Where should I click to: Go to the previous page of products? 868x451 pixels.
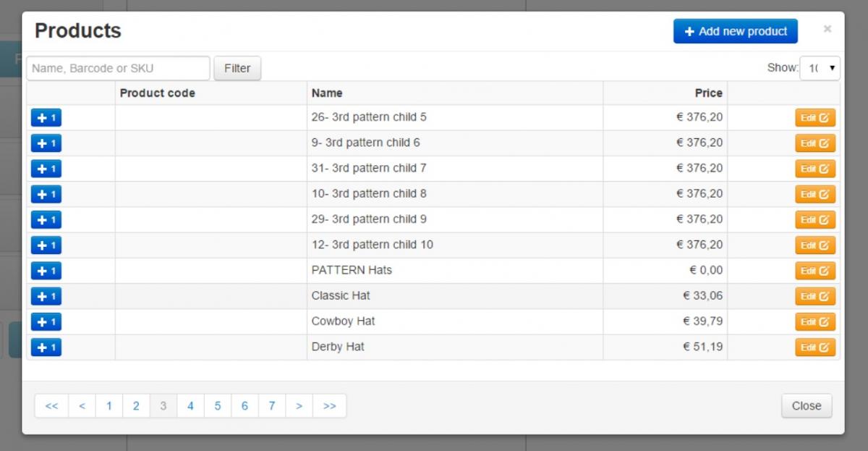(82, 406)
